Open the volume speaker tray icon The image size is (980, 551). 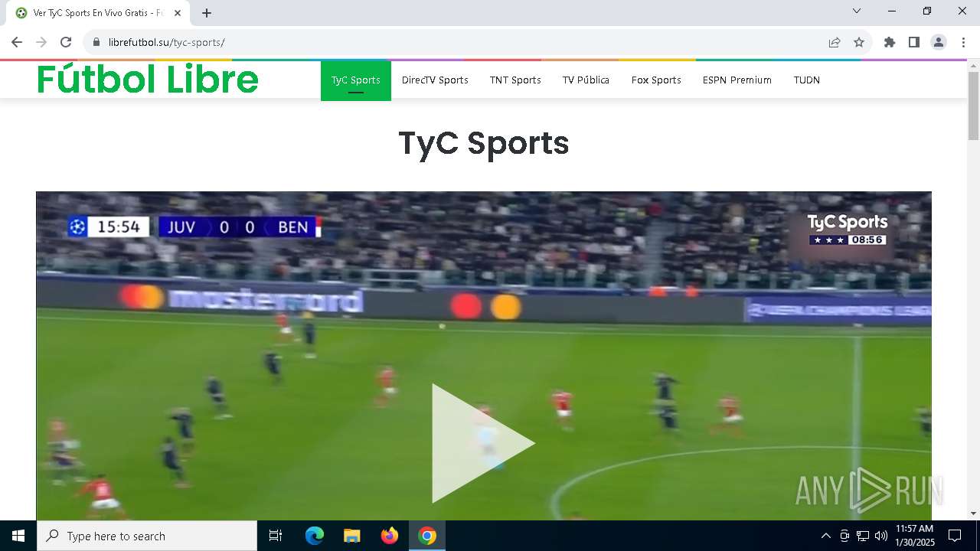coord(881,536)
